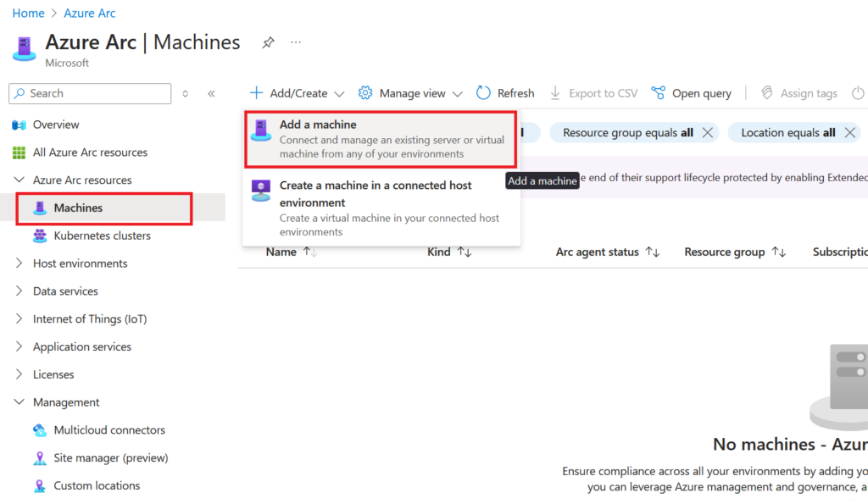The height and width of the screenshot is (504, 868).
Task: Expand the Host environments section
Action: tap(19, 263)
